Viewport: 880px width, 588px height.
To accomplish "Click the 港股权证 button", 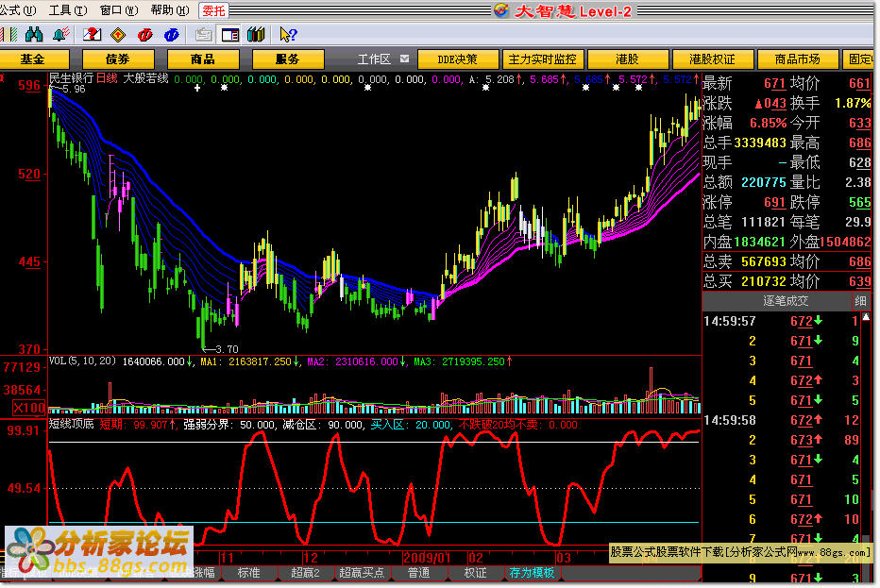I will pos(713,59).
